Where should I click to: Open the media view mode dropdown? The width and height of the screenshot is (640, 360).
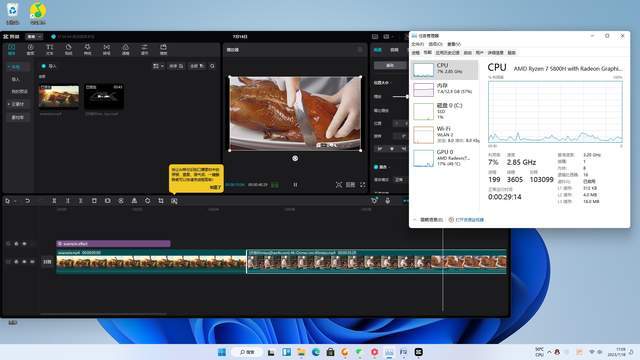pyautogui.click(x=158, y=66)
